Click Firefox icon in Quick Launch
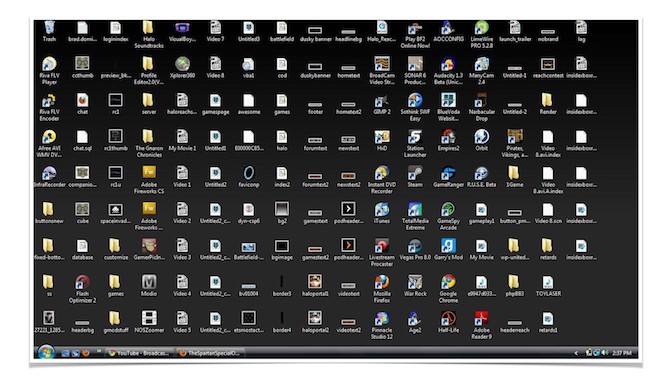672x379 pixels. click(x=85, y=353)
